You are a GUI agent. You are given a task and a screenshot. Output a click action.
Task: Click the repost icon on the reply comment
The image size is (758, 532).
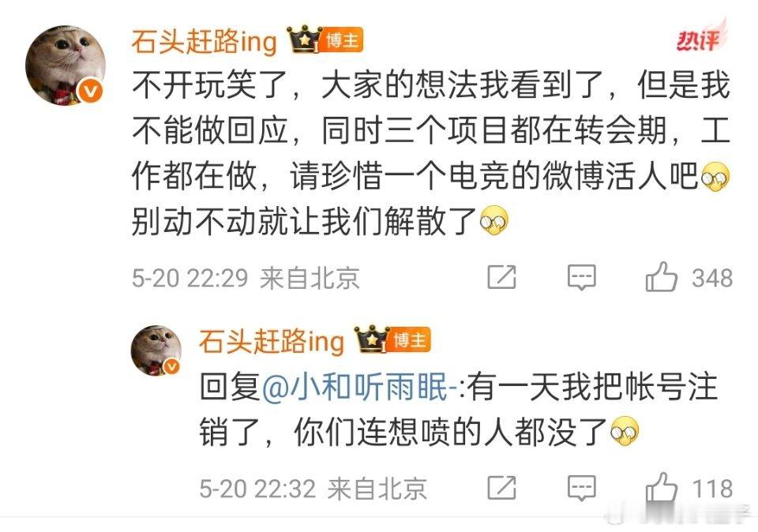pos(501,488)
